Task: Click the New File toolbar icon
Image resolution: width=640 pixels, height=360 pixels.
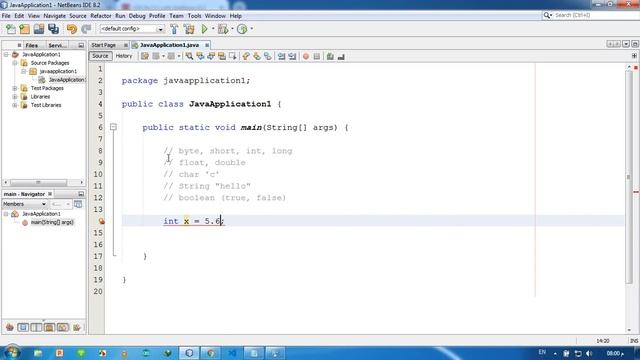Action: coord(11,29)
